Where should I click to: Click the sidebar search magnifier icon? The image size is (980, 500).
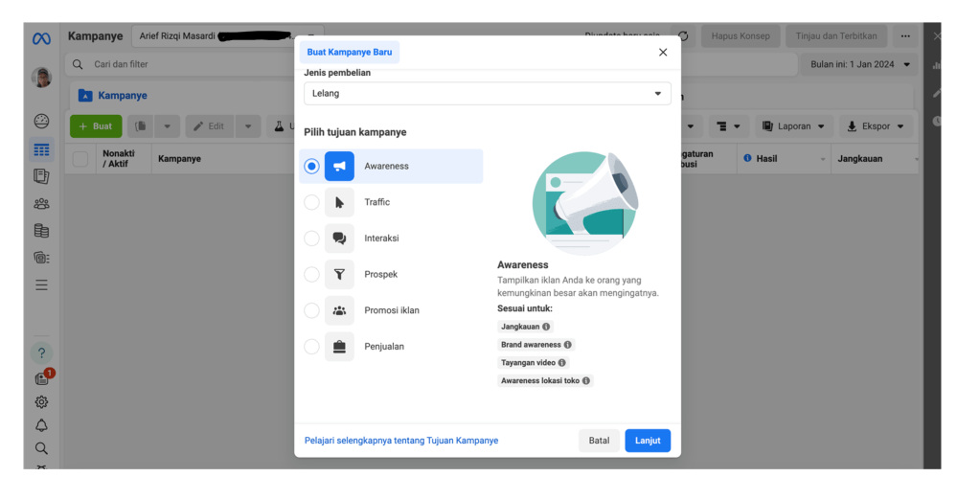pos(41,448)
